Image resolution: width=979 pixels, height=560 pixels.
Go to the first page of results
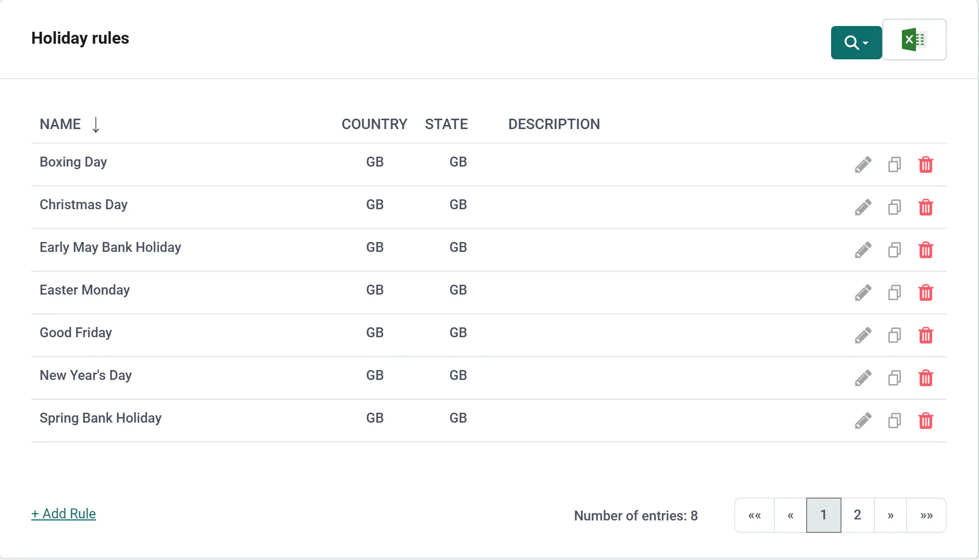coord(755,515)
